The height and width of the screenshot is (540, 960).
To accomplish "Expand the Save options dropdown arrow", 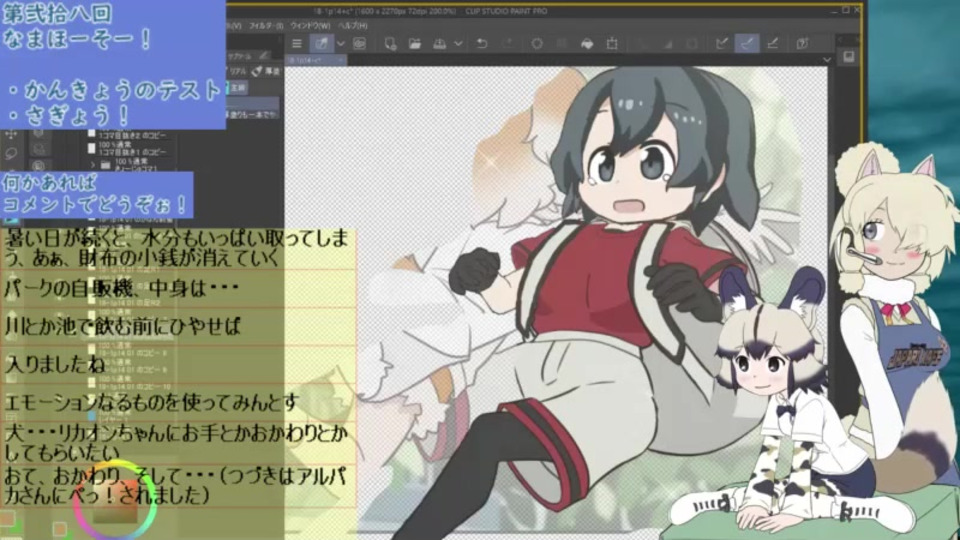I will click(458, 43).
